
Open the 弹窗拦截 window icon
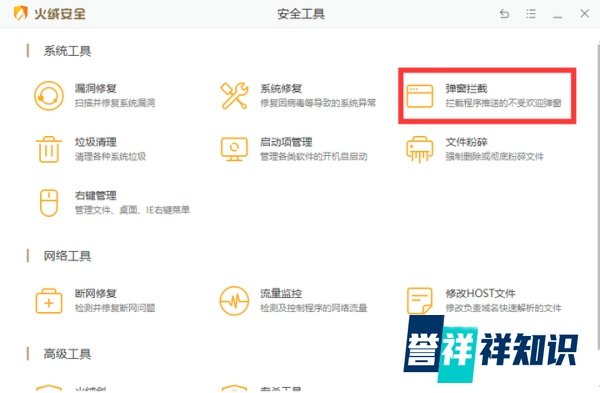point(419,96)
